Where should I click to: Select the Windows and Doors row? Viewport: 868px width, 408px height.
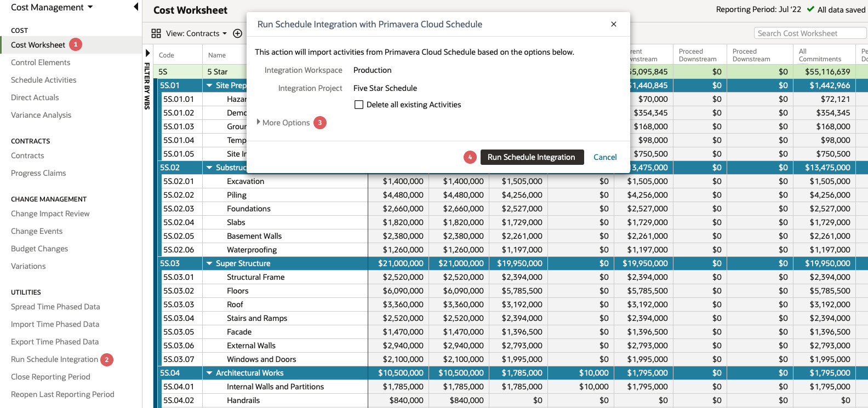(261, 359)
